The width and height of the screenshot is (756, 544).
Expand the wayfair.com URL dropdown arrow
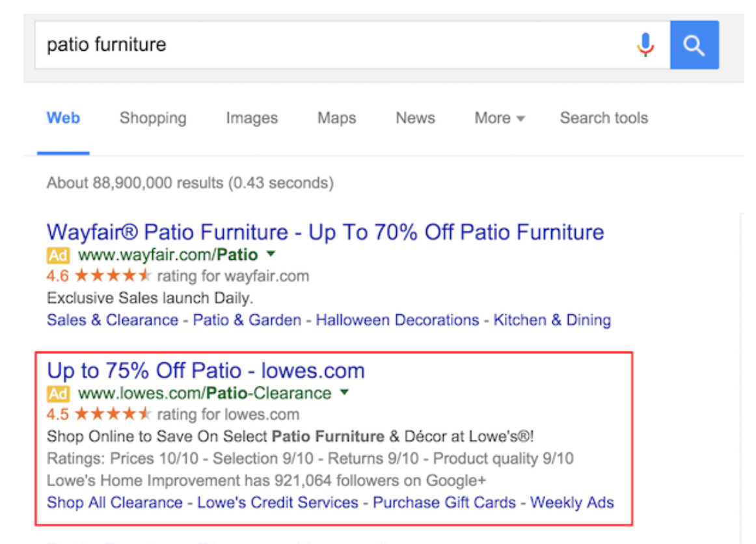coord(271,253)
